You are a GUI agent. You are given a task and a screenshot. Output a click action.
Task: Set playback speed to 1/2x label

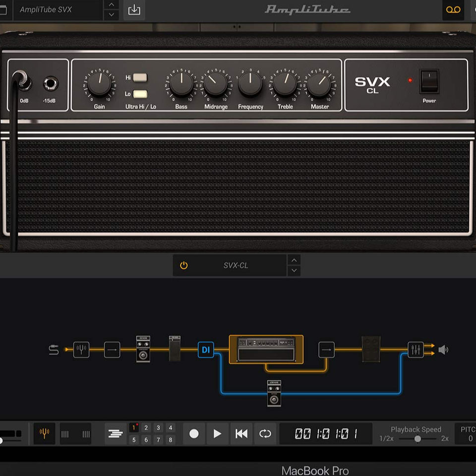click(x=386, y=439)
